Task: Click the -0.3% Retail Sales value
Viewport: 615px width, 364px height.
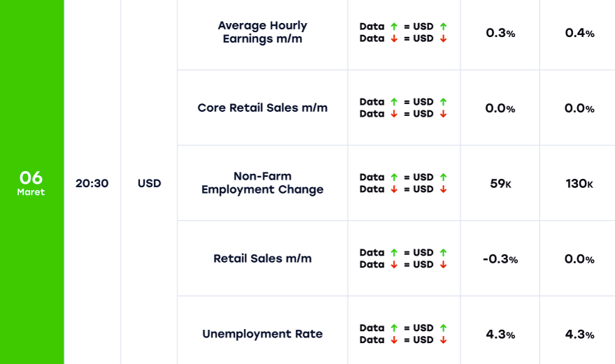Action: [x=500, y=259]
